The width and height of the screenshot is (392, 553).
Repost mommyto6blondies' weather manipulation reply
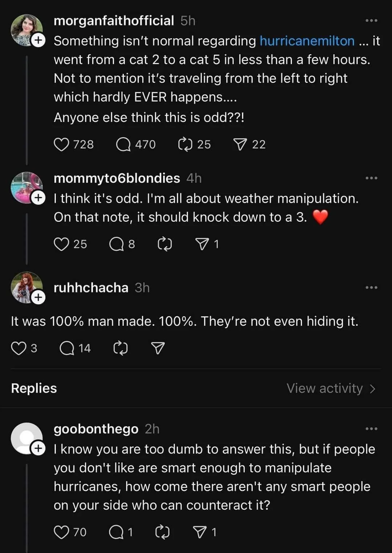click(164, 244)
